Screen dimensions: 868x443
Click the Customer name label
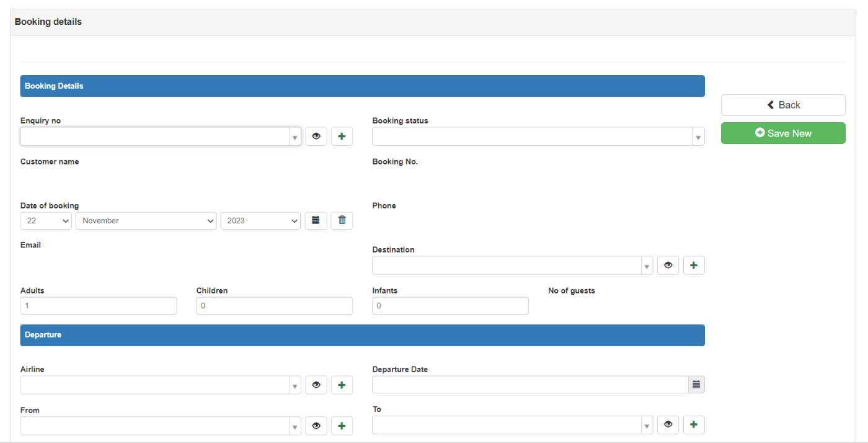(x=50, y=161)
